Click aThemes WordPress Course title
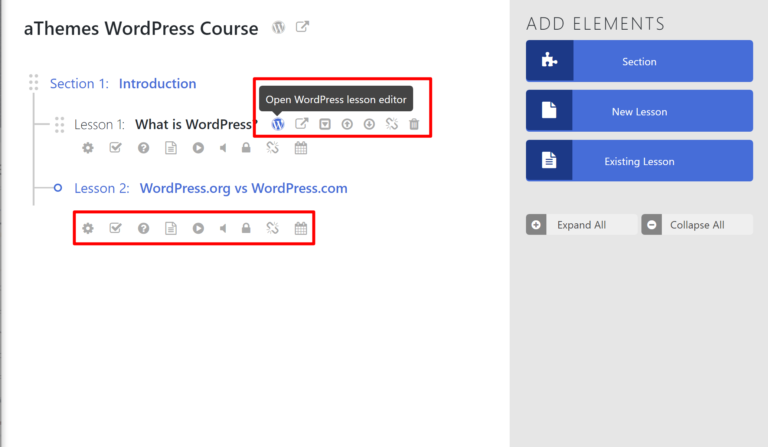 (141, 28)
